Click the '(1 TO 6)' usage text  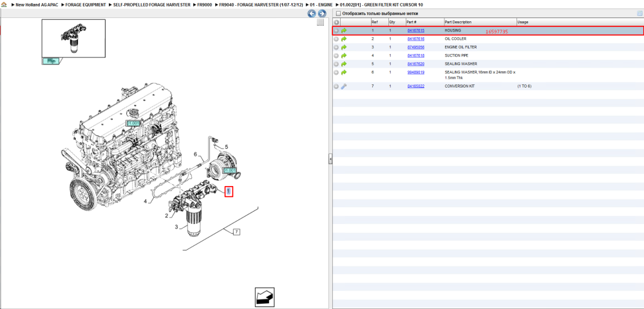click(524, 87)
